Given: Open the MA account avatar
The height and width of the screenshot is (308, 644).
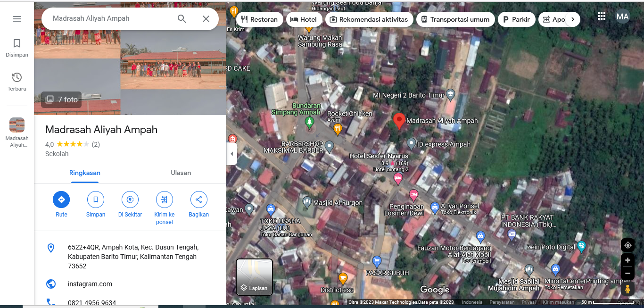Looking at the screenshot, I should tap(623, 17).
